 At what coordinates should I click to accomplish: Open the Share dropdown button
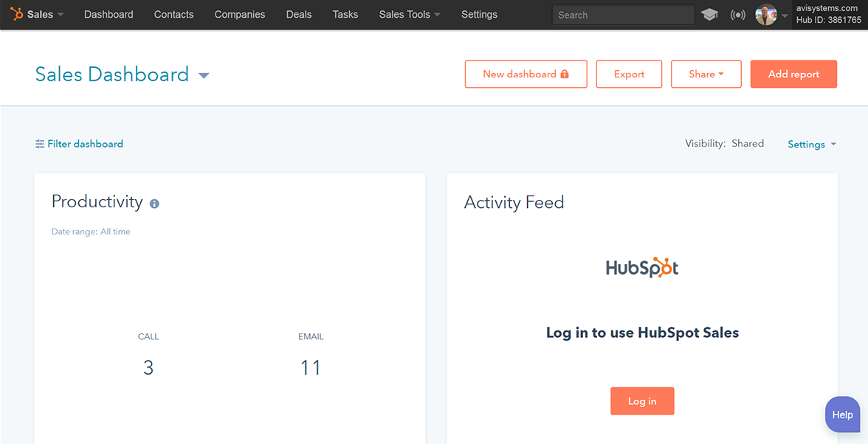coord(706,74)
